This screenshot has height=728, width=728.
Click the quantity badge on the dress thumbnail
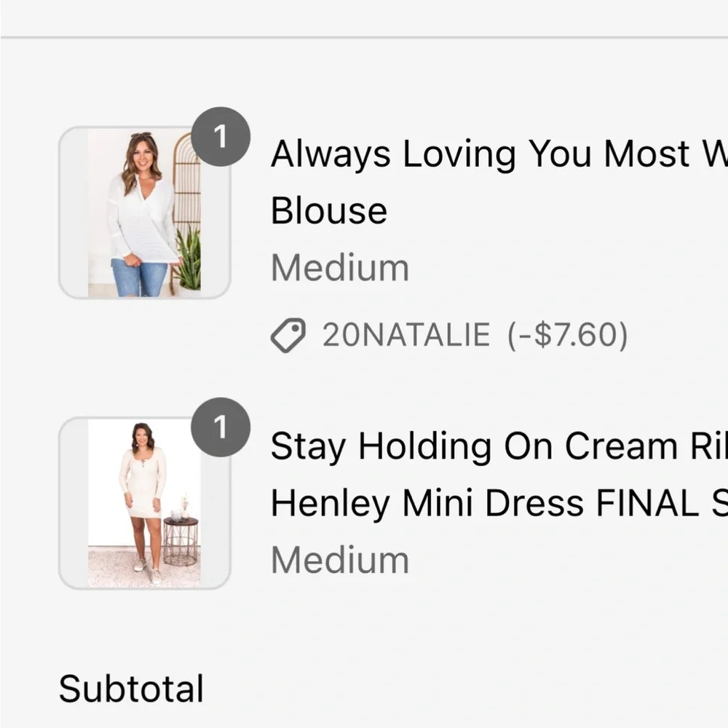click(221, 427)
